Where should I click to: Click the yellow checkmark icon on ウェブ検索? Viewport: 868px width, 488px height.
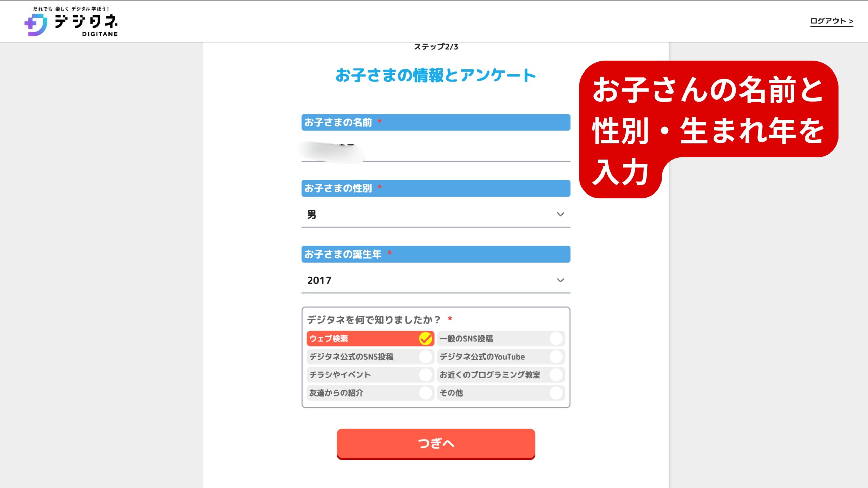(x=426, y=339)
